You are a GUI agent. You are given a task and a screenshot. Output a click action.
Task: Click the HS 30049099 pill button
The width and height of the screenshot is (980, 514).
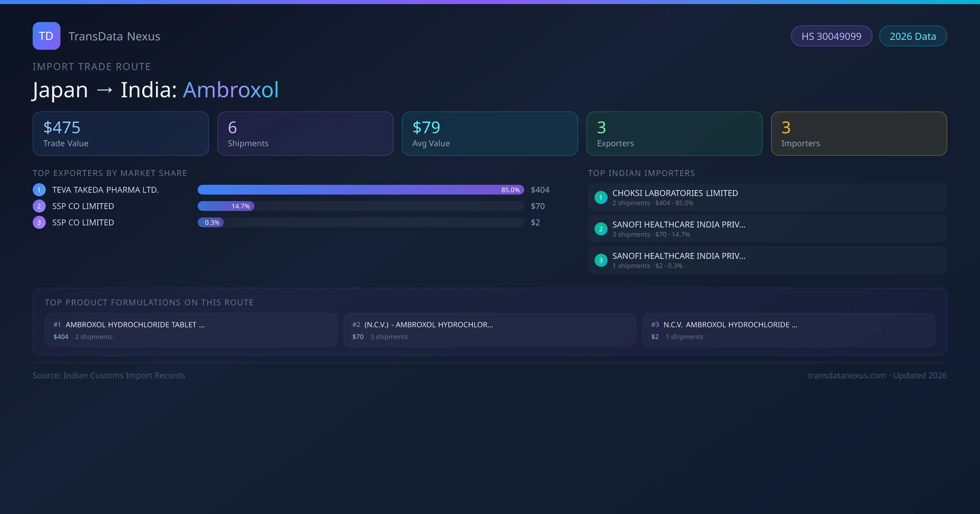pyautogui.click(x=831, y=36)
